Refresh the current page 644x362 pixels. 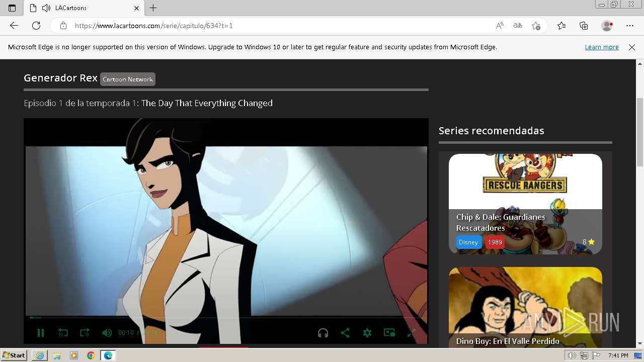click(x=36, y=26)
